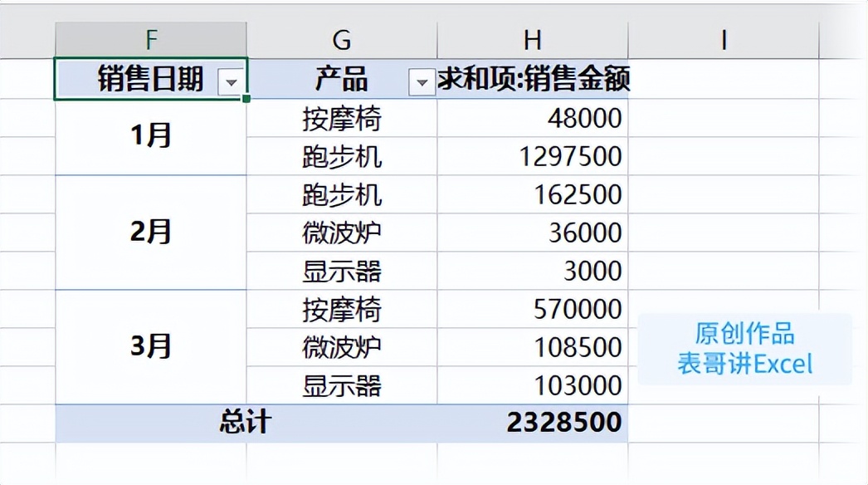Click the cell with value 570000
This screenshot has width=868, height=485.
pyautogui.click(x=533, y=309)
